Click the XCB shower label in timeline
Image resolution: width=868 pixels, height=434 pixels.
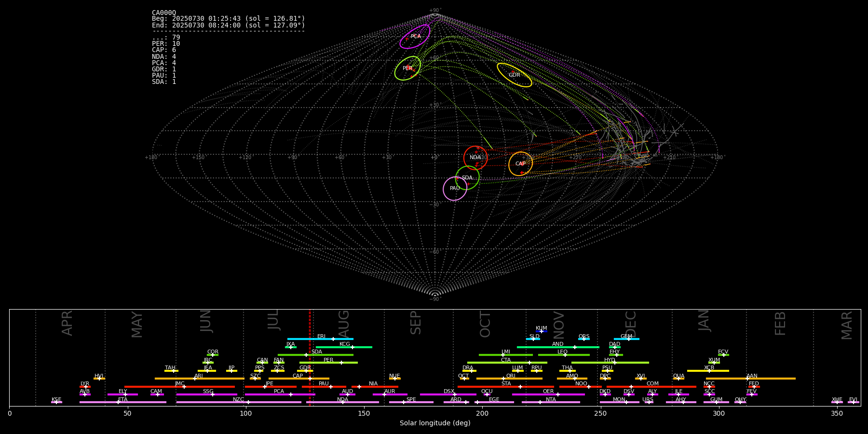click(x=709, y=368)
